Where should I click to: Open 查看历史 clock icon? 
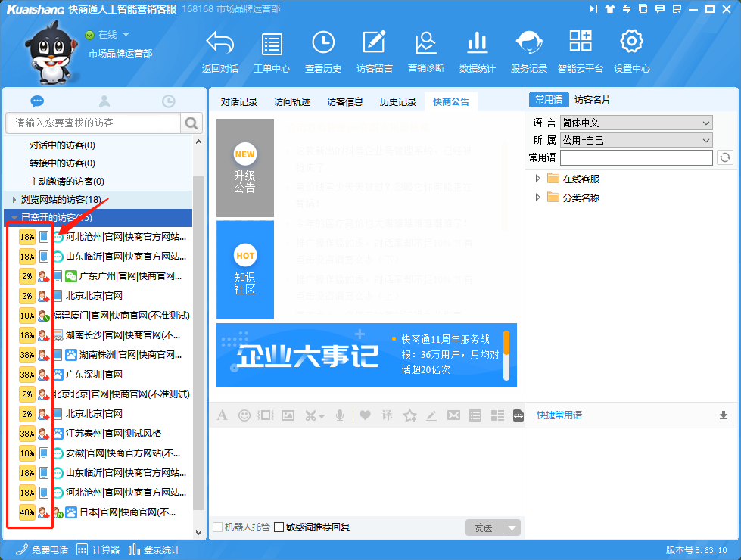(323, 52)
